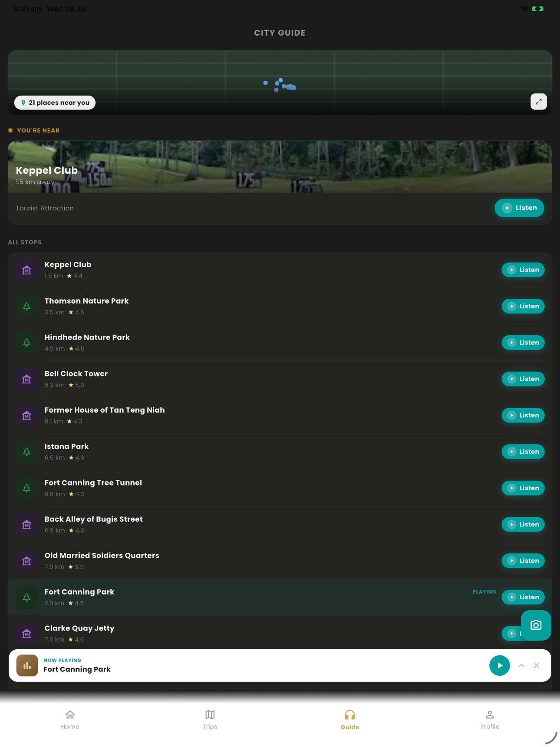
Task: Tap the cluster of map location dots
Action: pos(280,85)
